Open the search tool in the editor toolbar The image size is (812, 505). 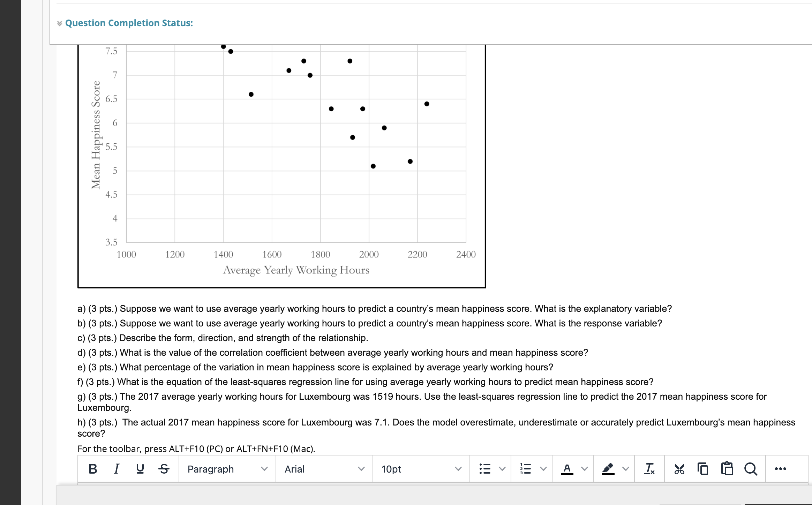pos(751,469)
